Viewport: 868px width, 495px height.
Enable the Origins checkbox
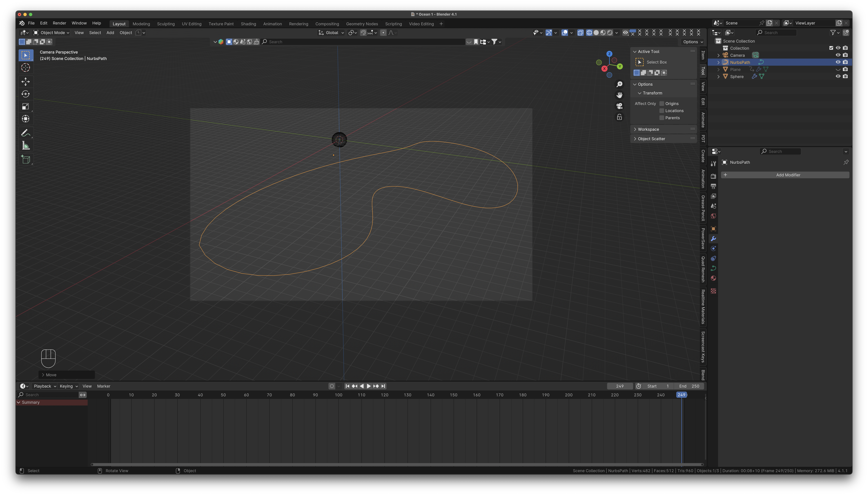662,104
